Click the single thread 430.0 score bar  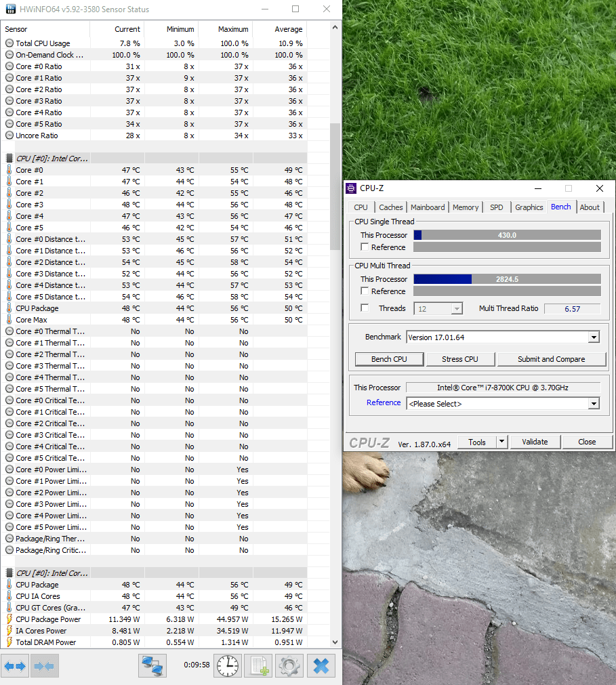click(507, 235)
